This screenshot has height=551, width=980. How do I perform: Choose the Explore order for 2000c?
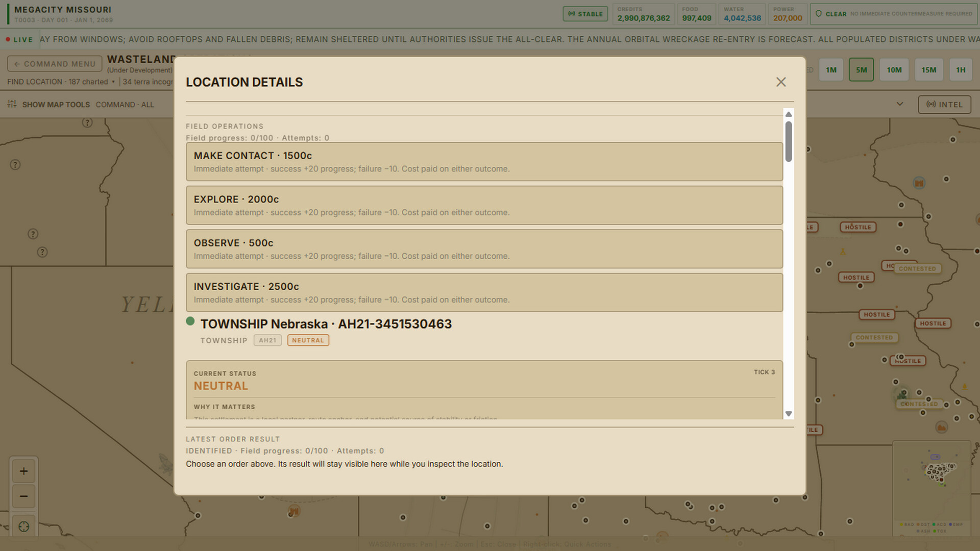point(484,205)
